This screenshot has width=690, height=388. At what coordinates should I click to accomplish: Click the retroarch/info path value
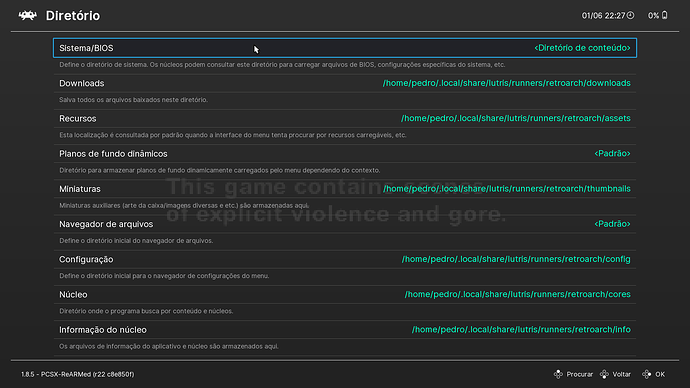tap(521, 329)
